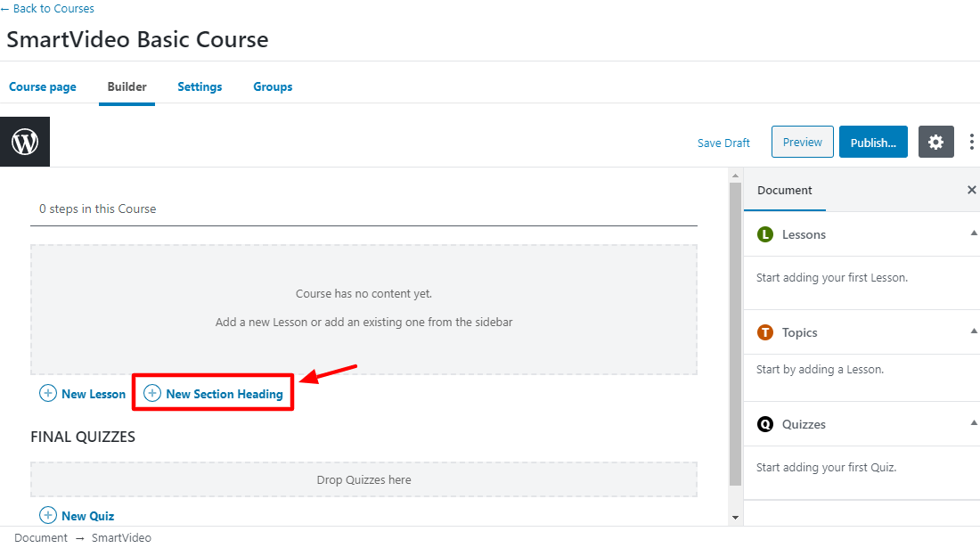The width and height of the screenshot is (980, 548).
Task: Close the Document sidebar panel
Action: (x=971, y=190)
